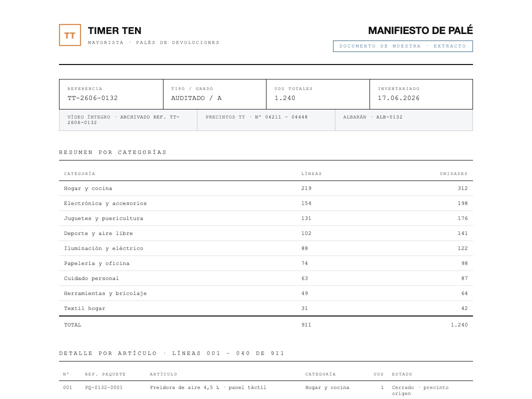This screenshot has height=399, width=532.
Task: Click 42 units for Textil hogar
Action: pos(464,308)
